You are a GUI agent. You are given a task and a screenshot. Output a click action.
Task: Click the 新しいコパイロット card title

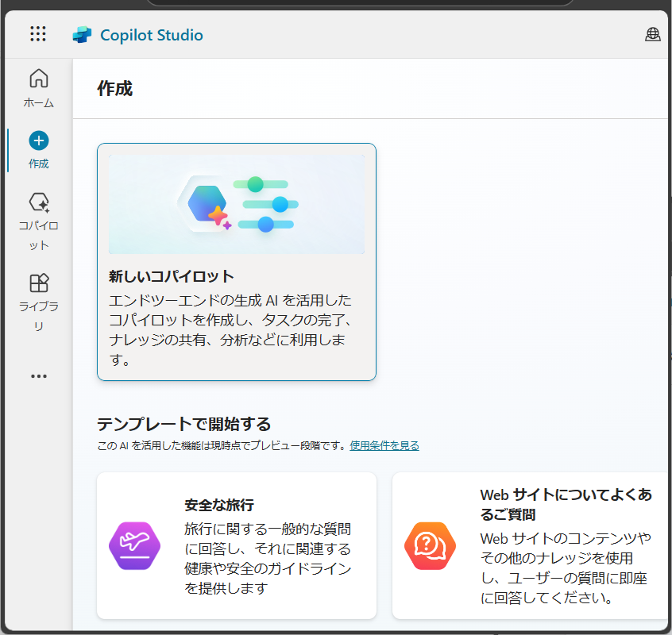pyautogui.click(x=172, y=276)
